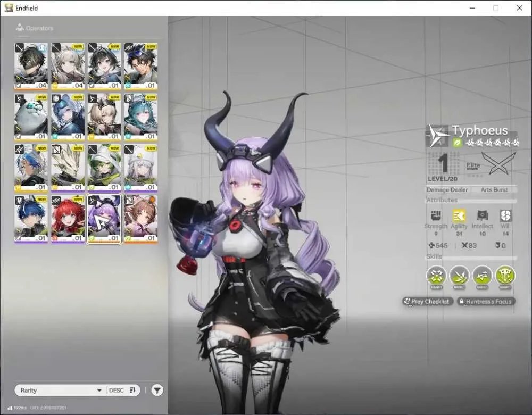Open the funnel filter icon
This screenshot has height=415, width=532.
[x=157, y=390]
